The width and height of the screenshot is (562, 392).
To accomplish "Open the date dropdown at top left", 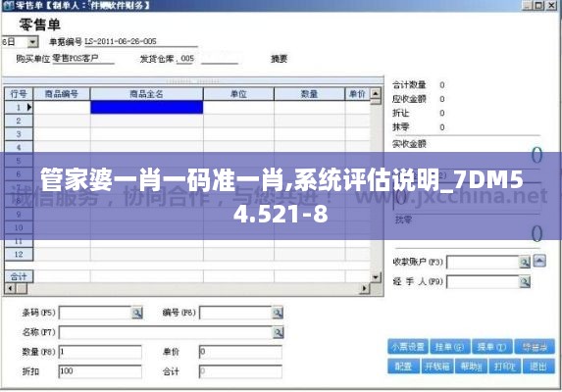I will click(x=32, y=42).
